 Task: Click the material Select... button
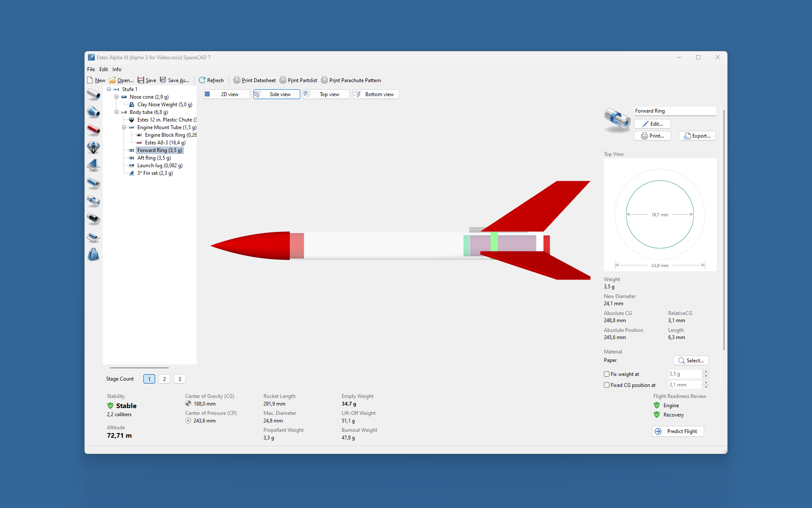point(691,361)
